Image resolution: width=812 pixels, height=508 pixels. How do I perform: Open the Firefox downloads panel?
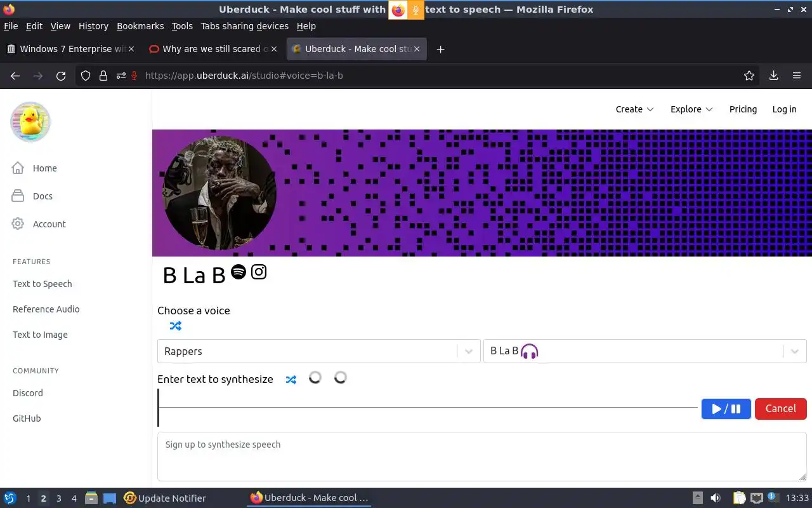(774, 76)
